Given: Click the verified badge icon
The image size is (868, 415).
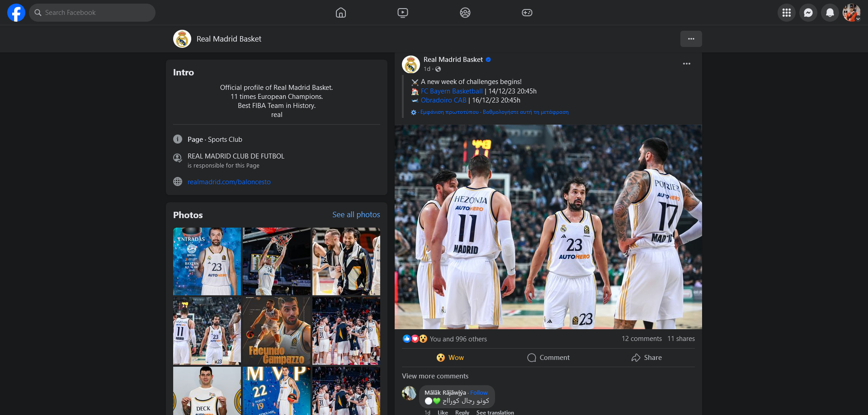Looking at the screenshot, I should (x=488, y=60).
